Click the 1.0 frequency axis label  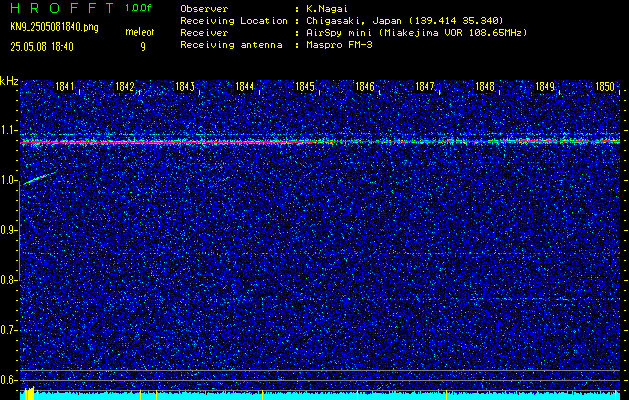pyautogui.click(x=9, y=180)
